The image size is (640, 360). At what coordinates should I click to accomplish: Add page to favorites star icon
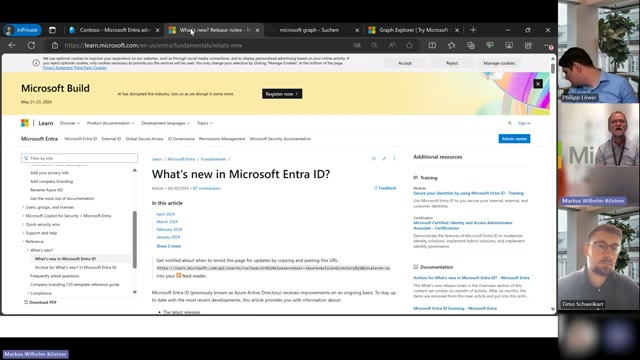409,45
